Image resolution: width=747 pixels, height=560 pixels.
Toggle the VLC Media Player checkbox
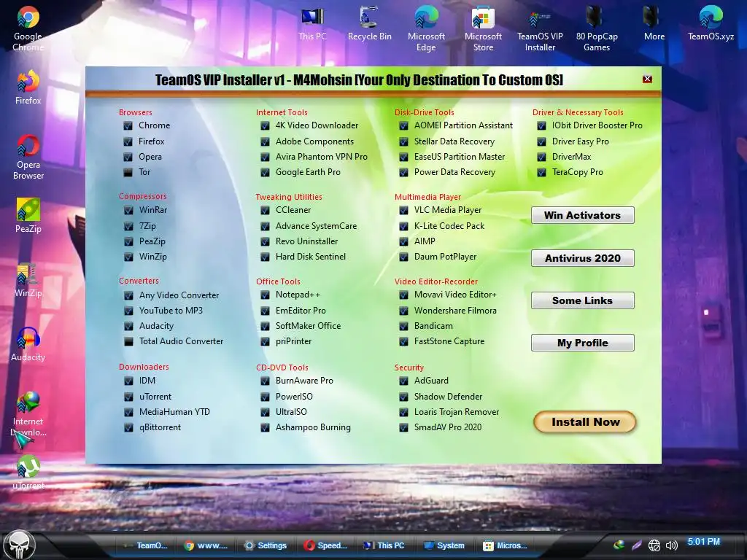[403, 210]
